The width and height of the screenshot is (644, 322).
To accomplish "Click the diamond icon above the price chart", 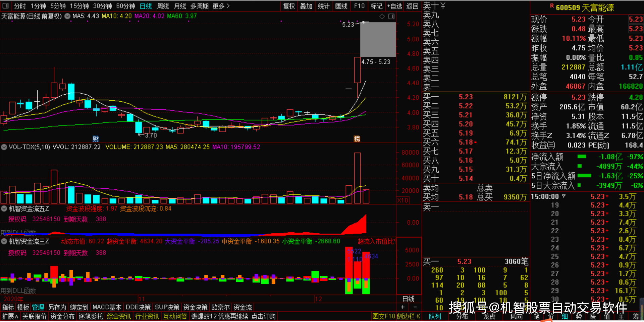I will [x=382, y=16].
